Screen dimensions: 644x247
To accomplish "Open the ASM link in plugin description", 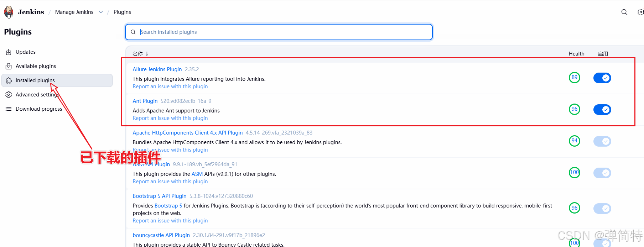I will [197, 174].
